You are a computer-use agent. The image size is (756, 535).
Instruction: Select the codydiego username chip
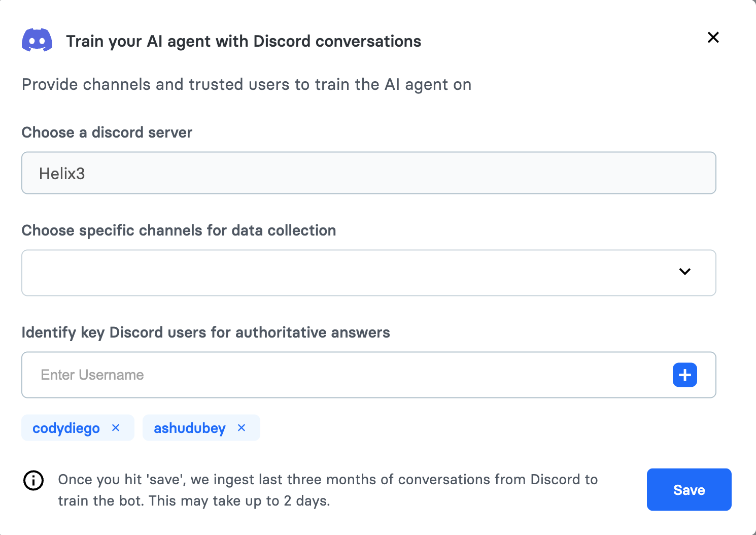66,428
